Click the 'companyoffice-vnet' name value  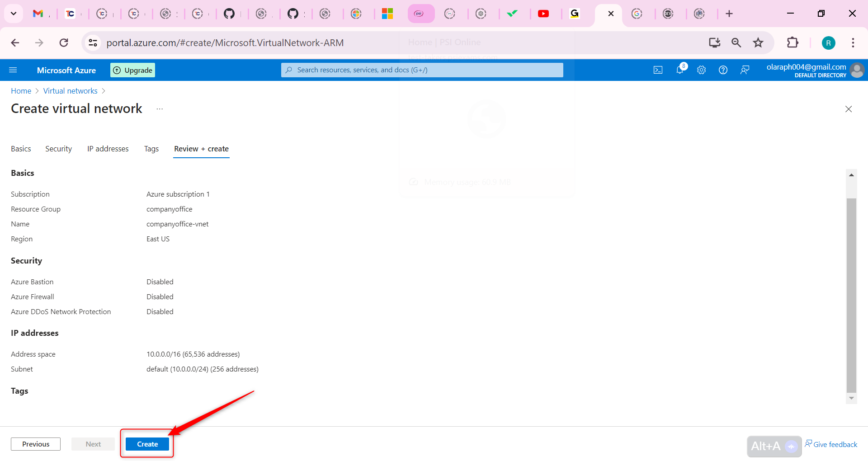tap(178, 224)
